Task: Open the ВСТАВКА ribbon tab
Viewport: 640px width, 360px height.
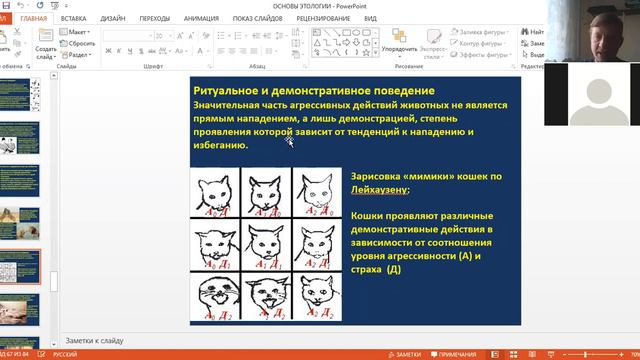Action: [x=73, y=18]
